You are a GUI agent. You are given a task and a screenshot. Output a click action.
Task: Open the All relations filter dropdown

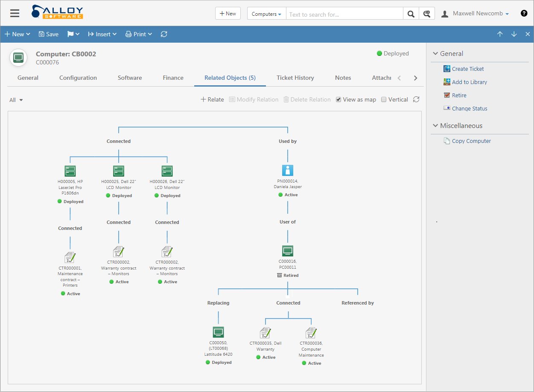[x=16, y=99]
